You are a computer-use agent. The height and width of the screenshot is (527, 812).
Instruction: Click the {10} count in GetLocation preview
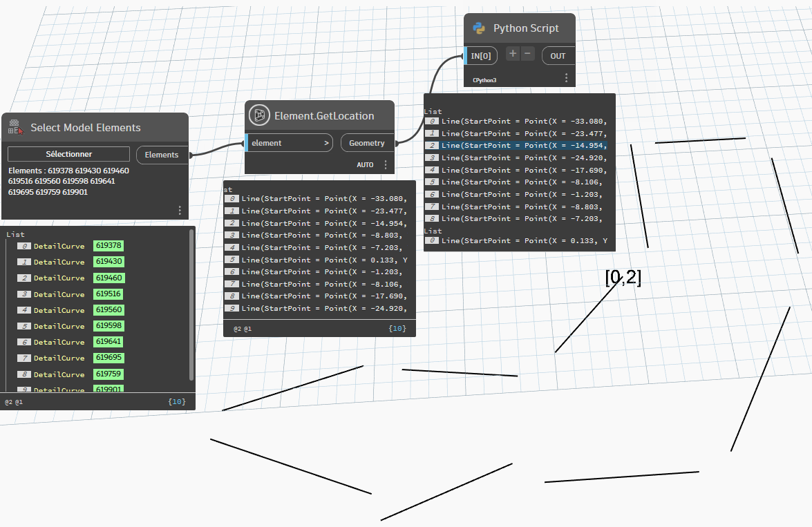tap(397, 328)
